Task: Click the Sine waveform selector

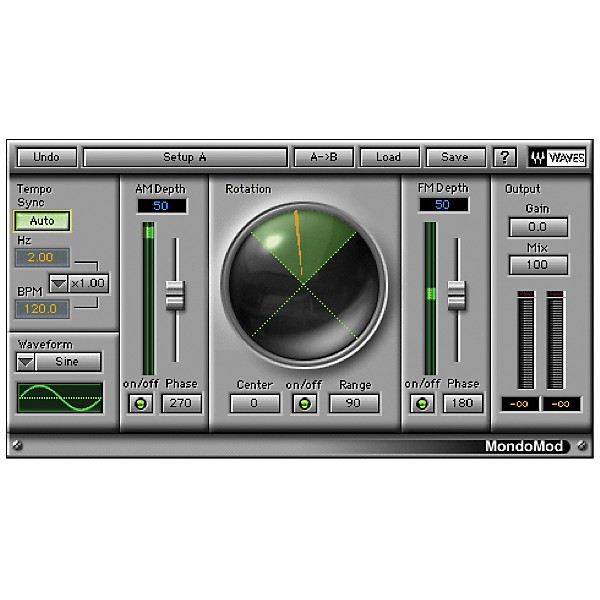Action: (x=68, y=362)
